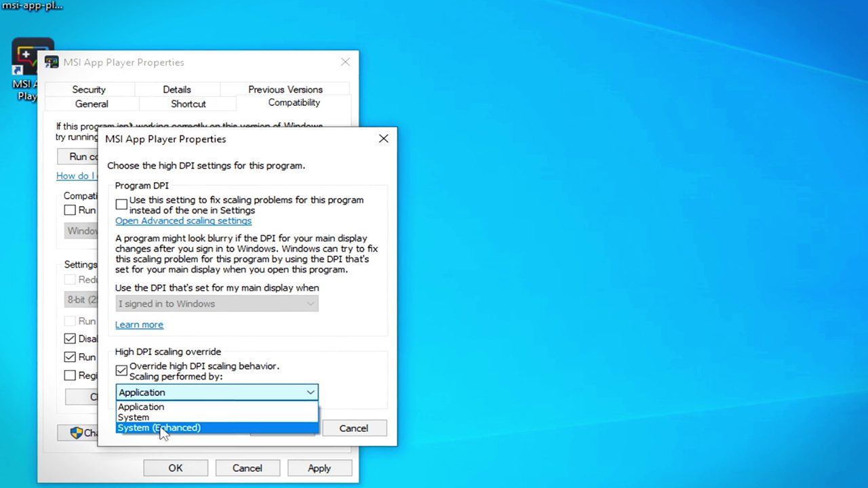Switch to the Details tab

coord(177,89)
